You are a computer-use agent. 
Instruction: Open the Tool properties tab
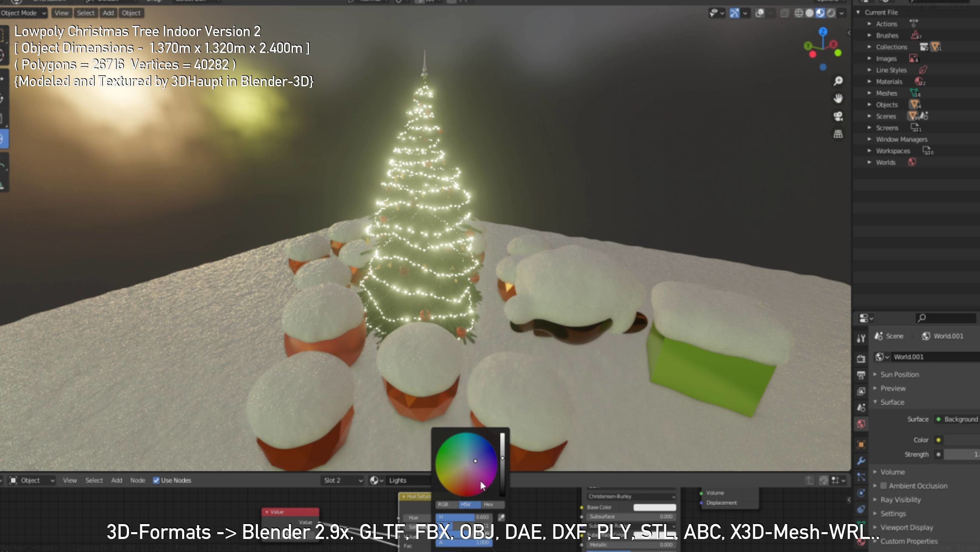[861, 338]
